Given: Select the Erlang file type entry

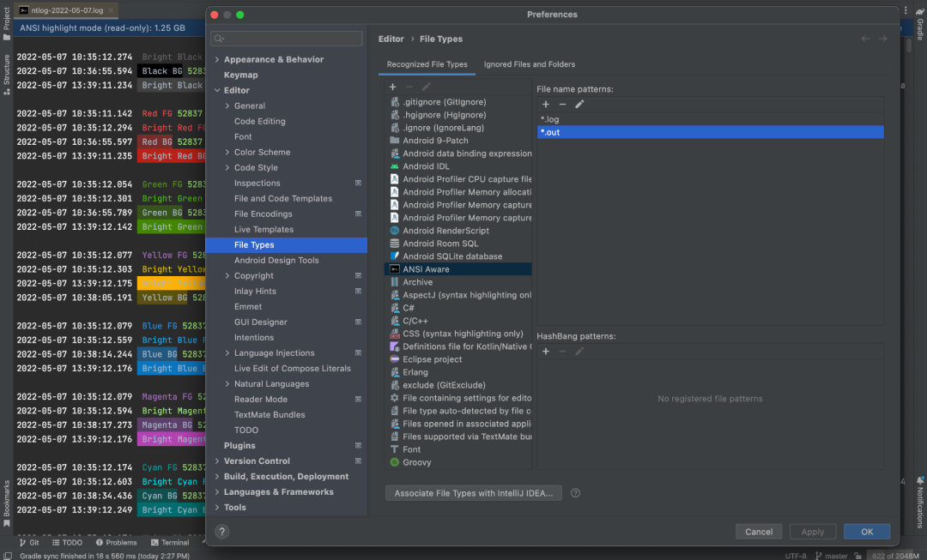Looking at the screenshot, I should click(415, 371).
